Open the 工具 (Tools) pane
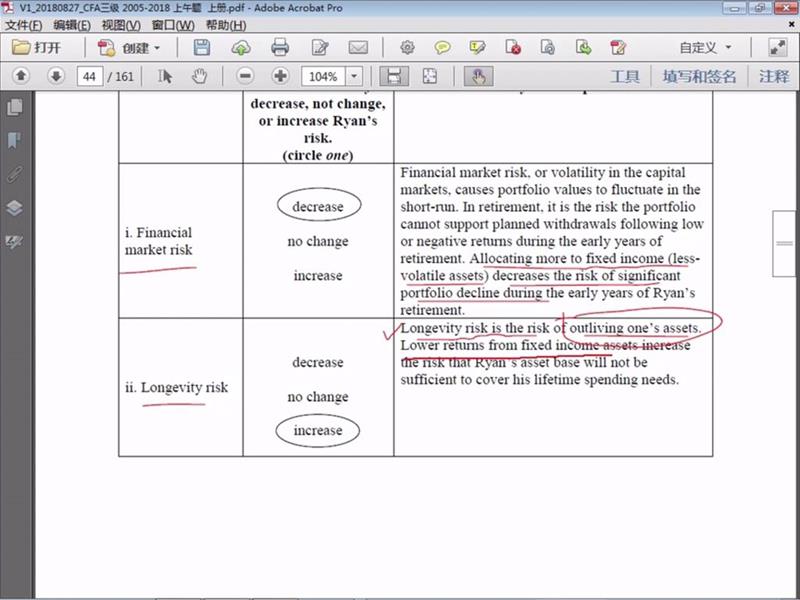800x600 pixels. pyautogui.click(x=625, y=76)
